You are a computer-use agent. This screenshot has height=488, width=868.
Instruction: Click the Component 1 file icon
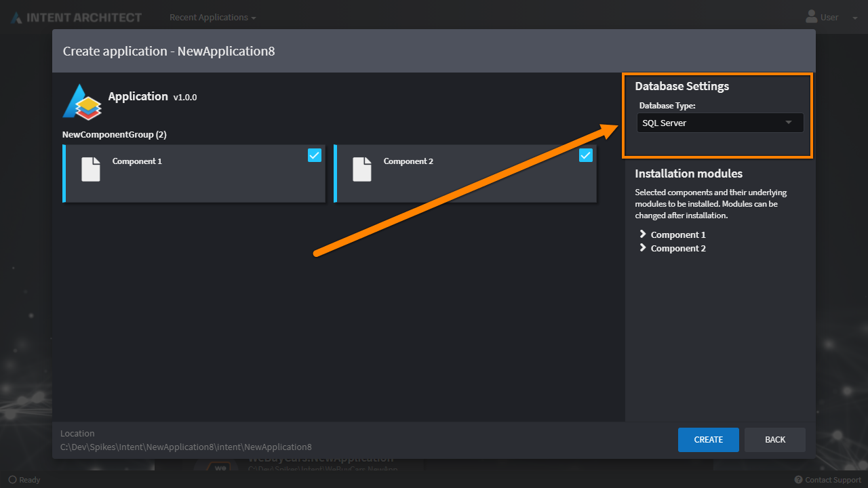pyautogui.click(x=91, y=169)
